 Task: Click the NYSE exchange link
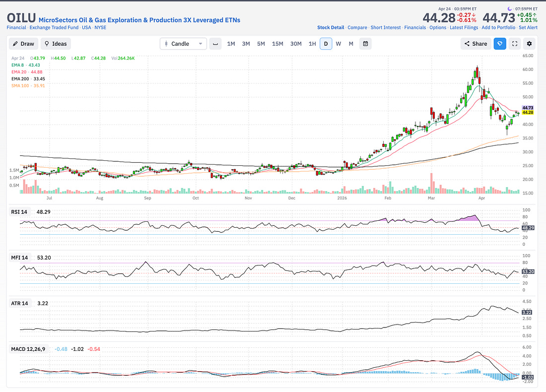tap(100, 27)
